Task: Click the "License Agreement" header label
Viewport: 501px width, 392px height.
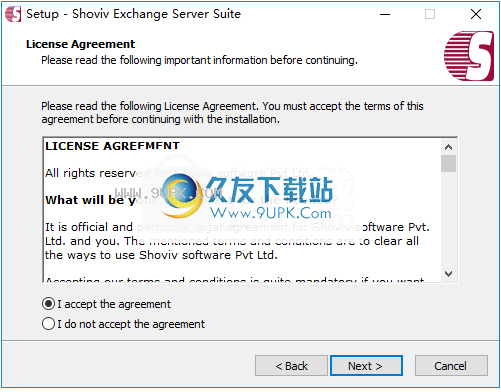Action: [80, 44]
